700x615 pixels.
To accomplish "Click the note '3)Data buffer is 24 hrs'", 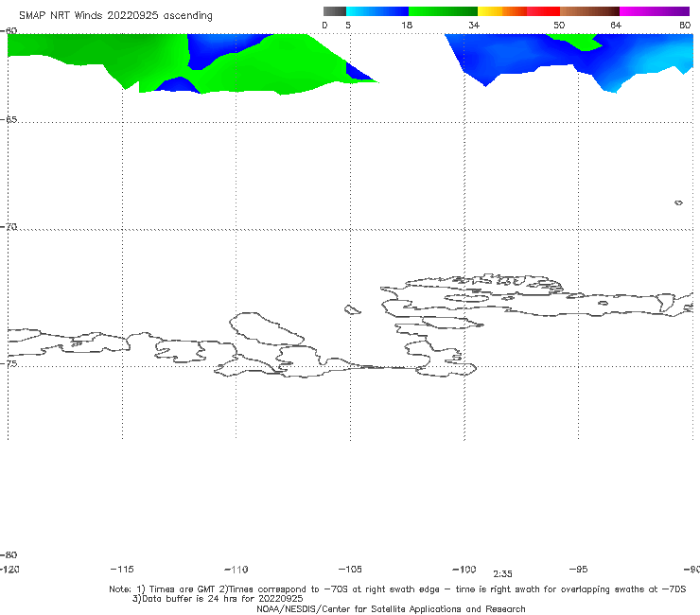I will pos(218,599).
